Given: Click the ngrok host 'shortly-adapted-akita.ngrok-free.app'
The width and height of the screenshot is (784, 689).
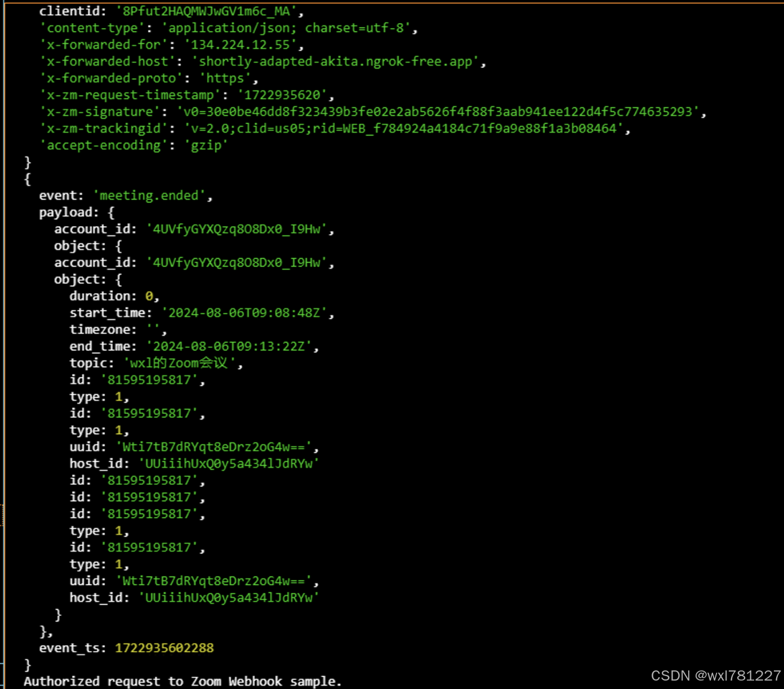Looking at the screenshot, I should point(336,62).
